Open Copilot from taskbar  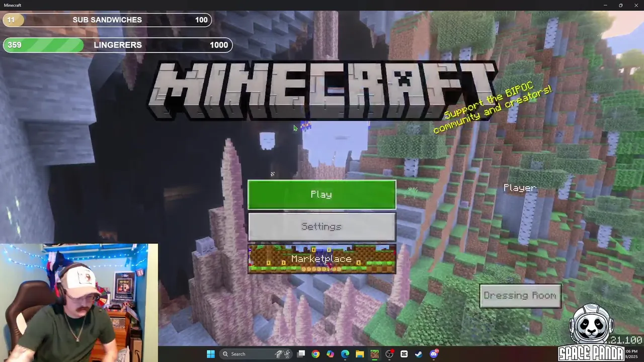tap(330, 354)
